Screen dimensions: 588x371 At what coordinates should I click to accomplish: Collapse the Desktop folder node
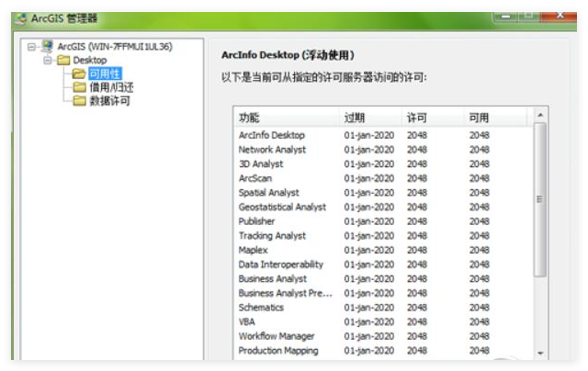point(48,60)
